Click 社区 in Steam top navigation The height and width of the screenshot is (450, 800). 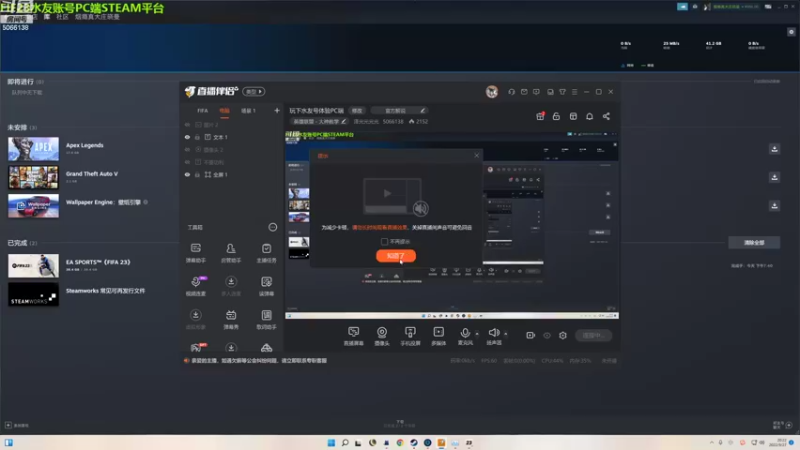click(62, 17)
